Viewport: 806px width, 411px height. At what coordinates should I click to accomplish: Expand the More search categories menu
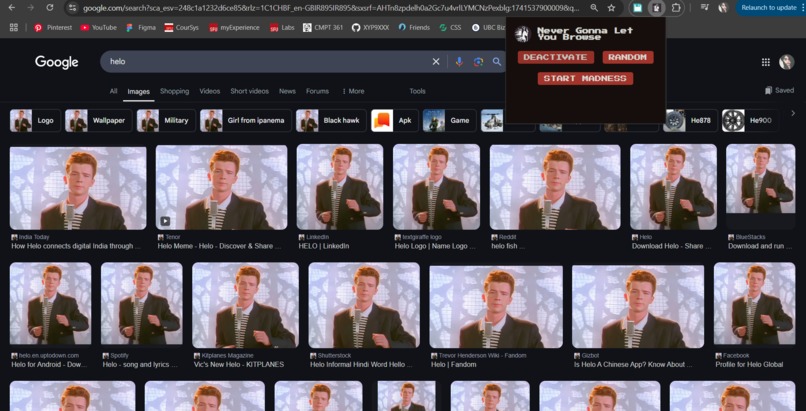(x=353, y=91)
